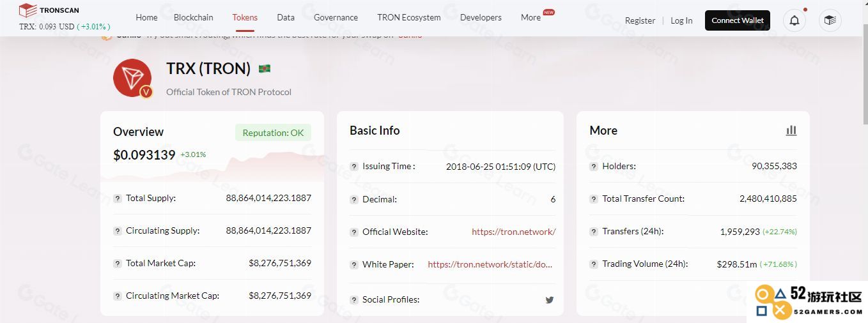Open the TRON Ecosystem menu
868x323 pixels.
click(409, 17)
